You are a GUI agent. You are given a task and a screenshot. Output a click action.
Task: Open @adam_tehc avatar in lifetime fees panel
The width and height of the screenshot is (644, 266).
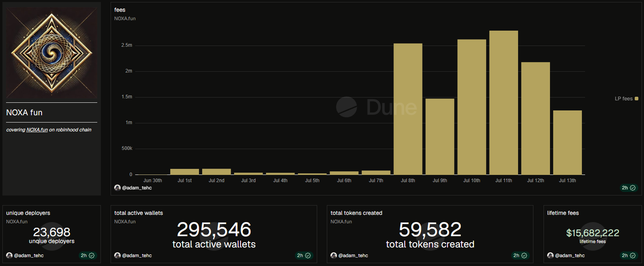(550, 256)
